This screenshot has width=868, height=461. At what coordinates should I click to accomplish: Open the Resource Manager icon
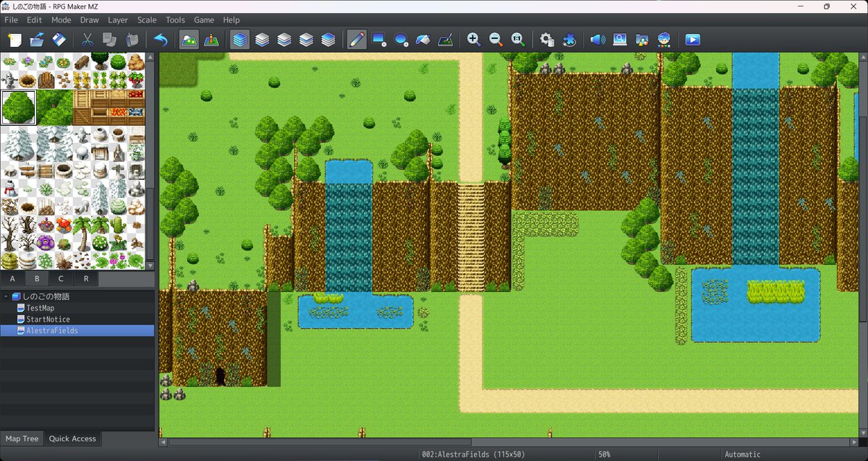point(642,40)
